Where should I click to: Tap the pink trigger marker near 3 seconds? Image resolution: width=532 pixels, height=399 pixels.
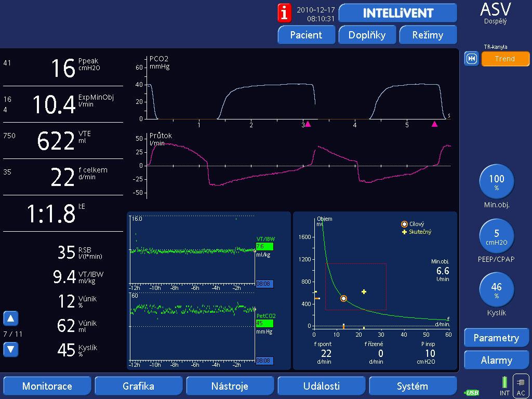coord(308,124)
